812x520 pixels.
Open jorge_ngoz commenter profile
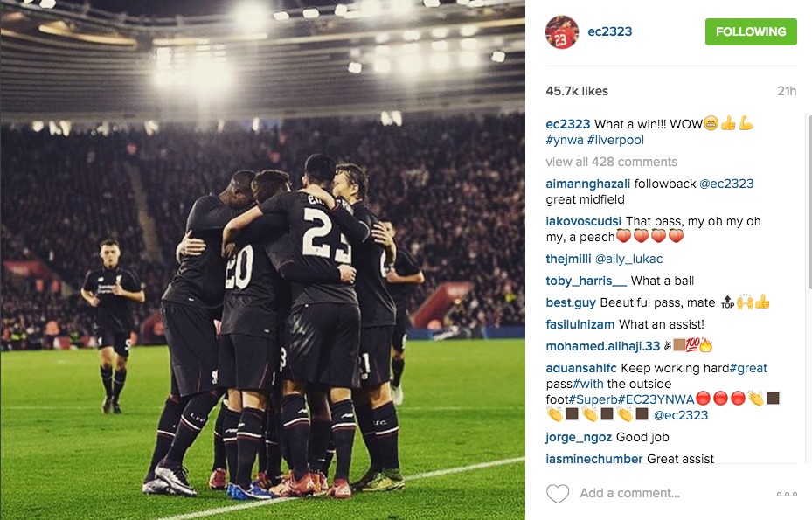point(579,437)
